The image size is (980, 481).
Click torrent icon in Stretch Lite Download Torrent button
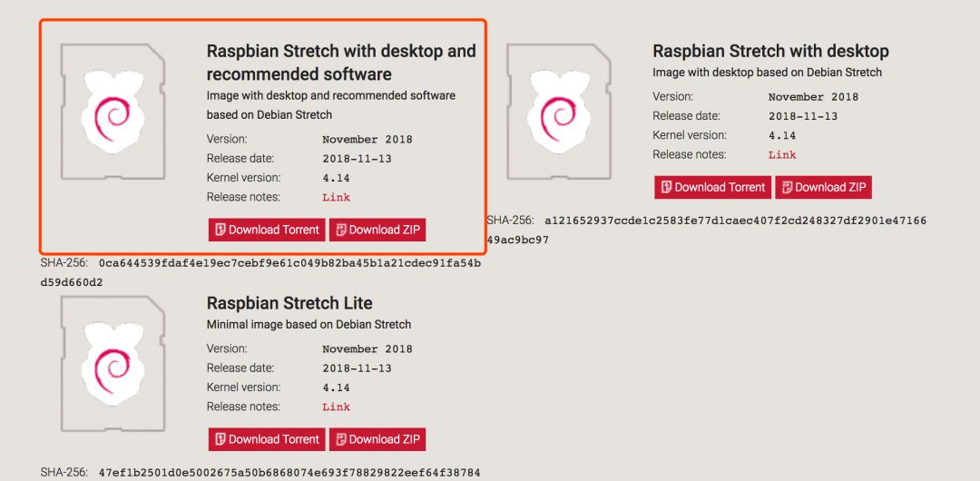(220, 439)
